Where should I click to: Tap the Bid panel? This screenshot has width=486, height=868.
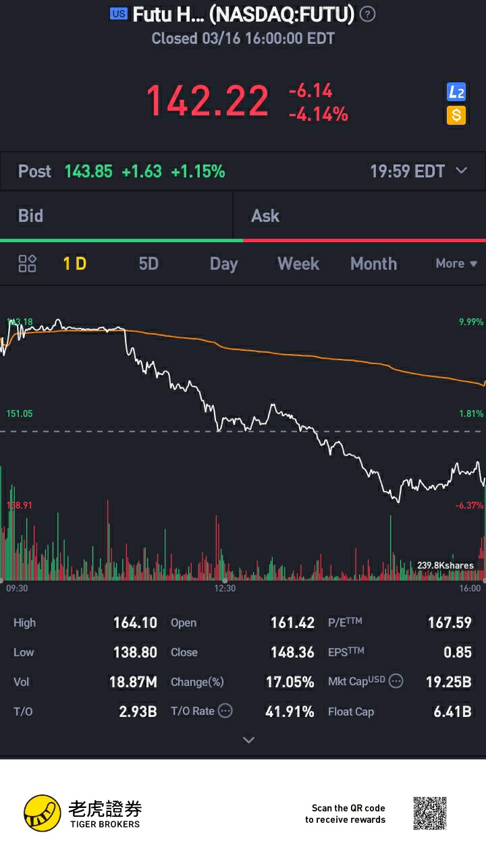click(116, 216)
